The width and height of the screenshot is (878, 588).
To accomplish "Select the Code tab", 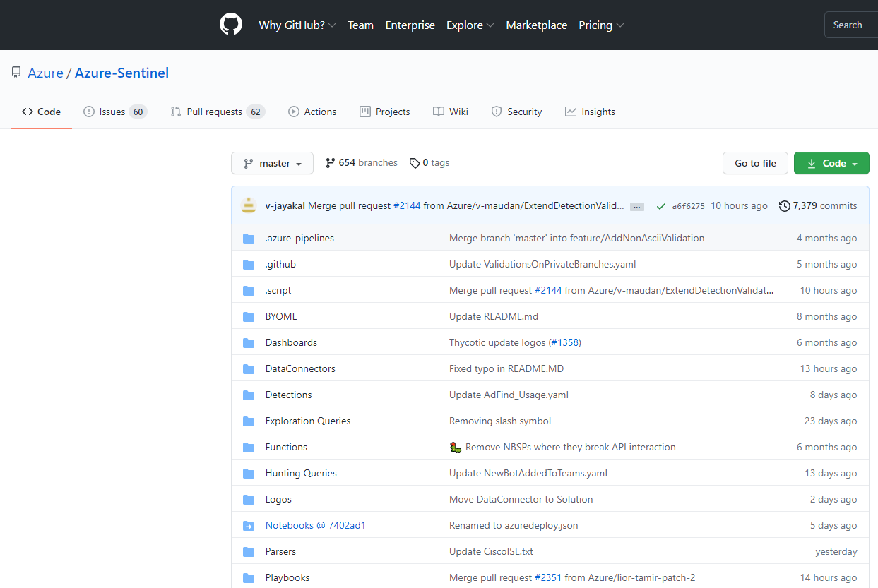I will [41, 112].
